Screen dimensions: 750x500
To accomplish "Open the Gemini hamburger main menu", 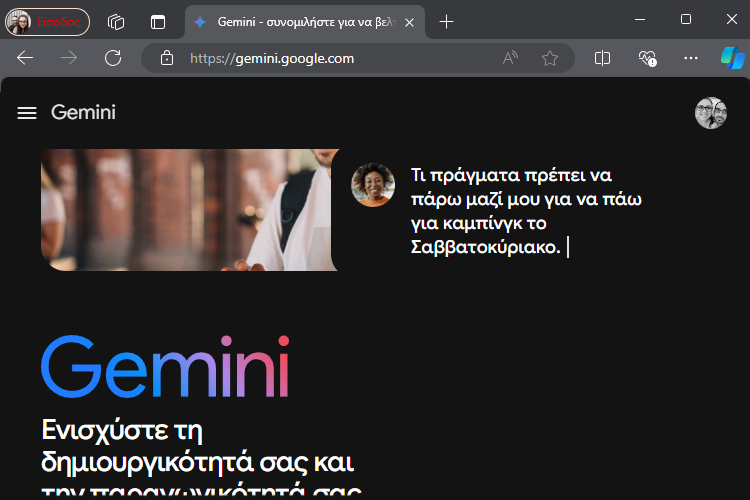I will point(27,113).
